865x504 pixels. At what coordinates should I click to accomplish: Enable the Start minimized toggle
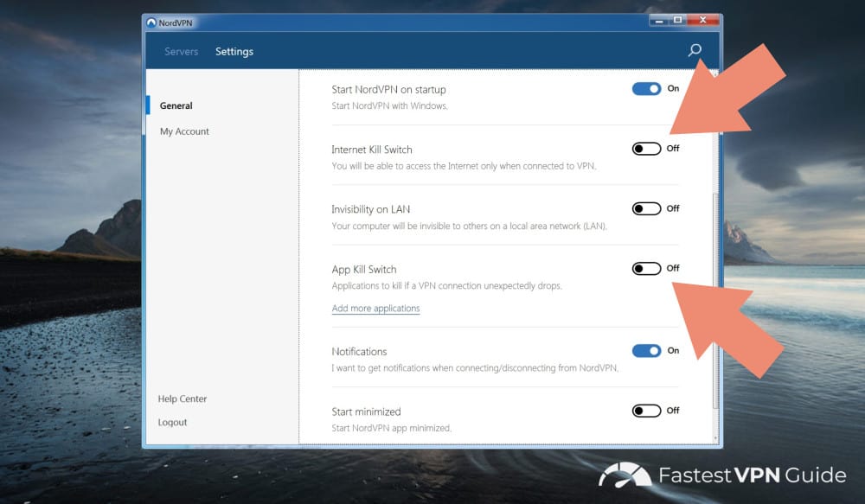[x=646, y=411]
